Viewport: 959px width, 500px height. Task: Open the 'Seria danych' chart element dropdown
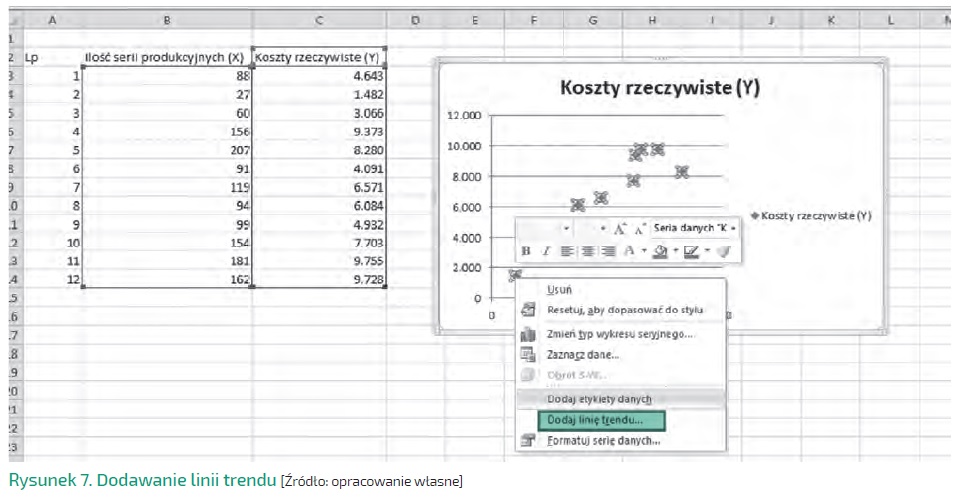pyautogui.click(x=694, y=228)
